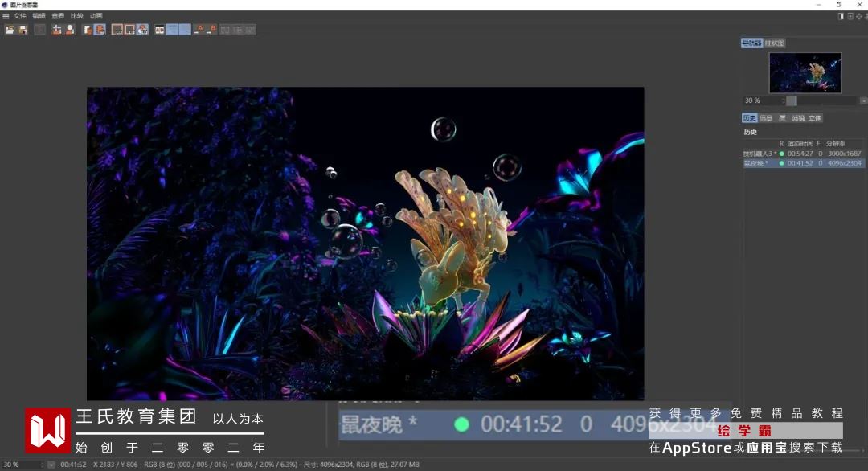Image resolution: width=868 pixels, height=471 pixels.
Task: Click the X 2183 / Y 806 coordinates readout
Action: 116,465
